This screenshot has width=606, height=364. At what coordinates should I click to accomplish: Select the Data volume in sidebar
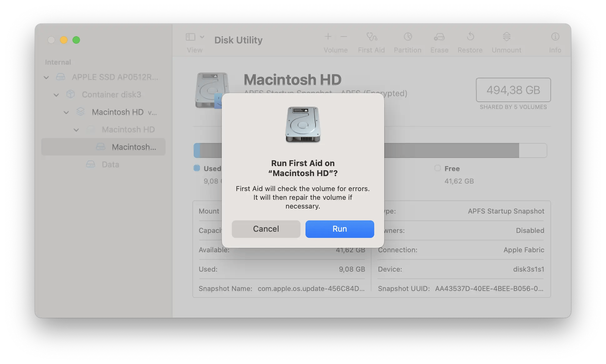(x=110, y=164)
